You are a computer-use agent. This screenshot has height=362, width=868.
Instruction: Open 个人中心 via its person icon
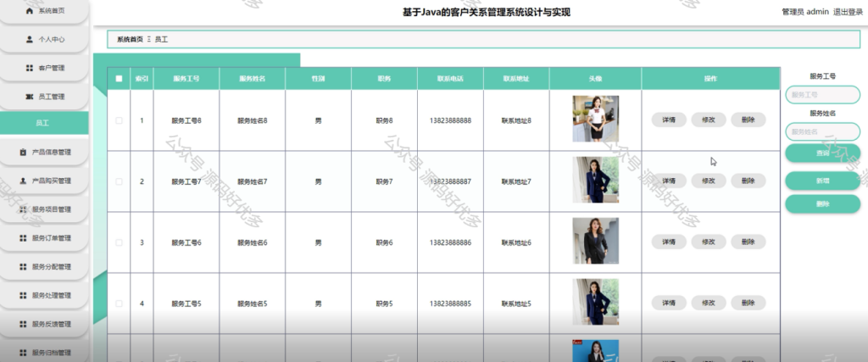30,39
